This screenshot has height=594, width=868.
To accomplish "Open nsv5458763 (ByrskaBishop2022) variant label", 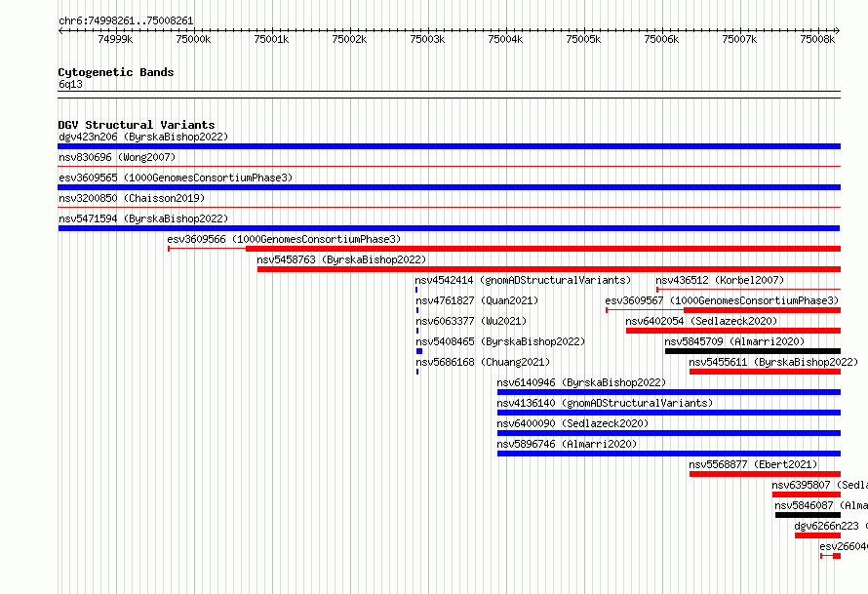I will coord(341,259).
